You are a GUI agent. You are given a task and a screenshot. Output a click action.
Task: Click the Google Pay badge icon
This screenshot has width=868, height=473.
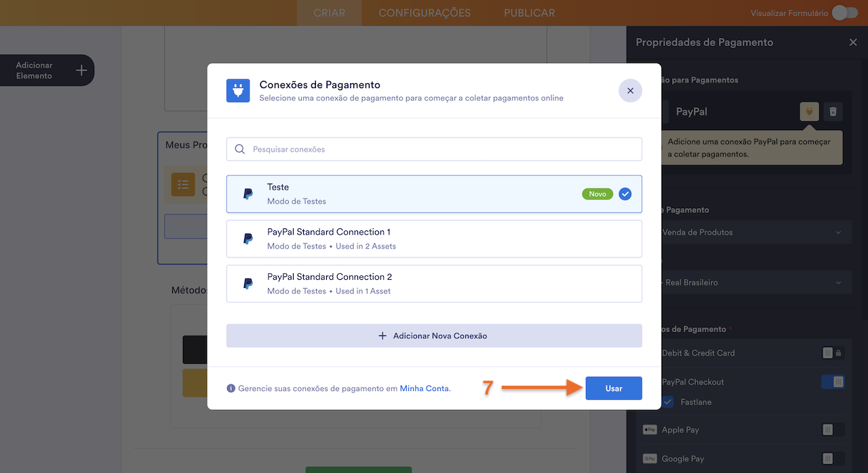point(649,459)
